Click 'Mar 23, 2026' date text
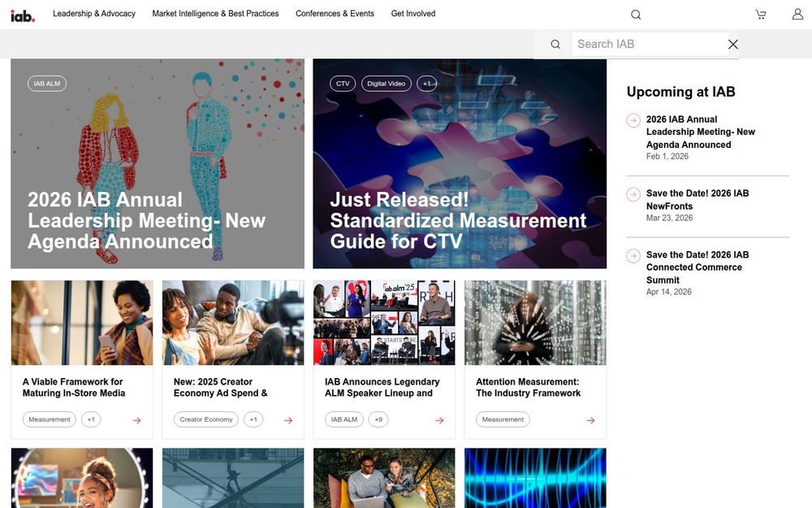 669,218
